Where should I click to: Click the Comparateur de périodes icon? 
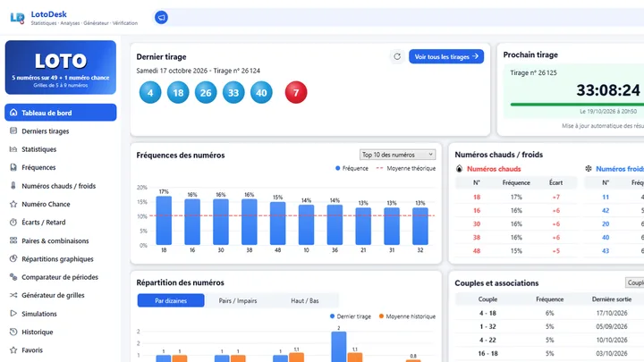(13, 277)
